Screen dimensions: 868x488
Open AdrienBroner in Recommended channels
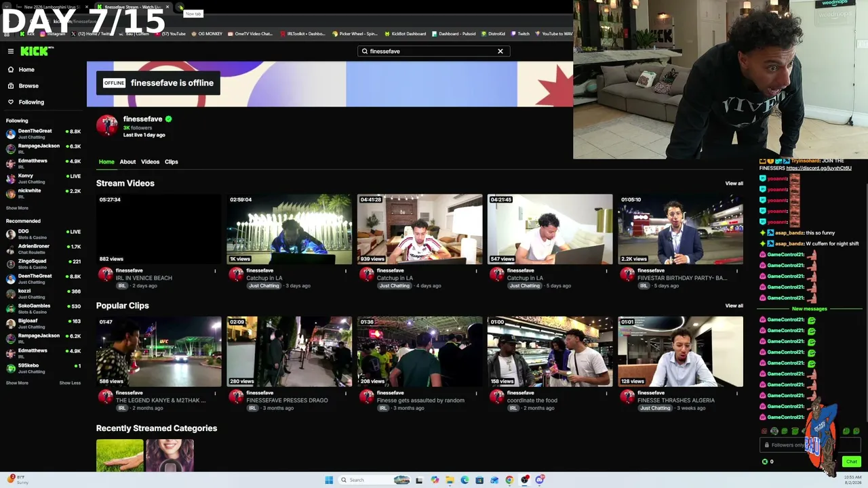(x=43, y=249)
